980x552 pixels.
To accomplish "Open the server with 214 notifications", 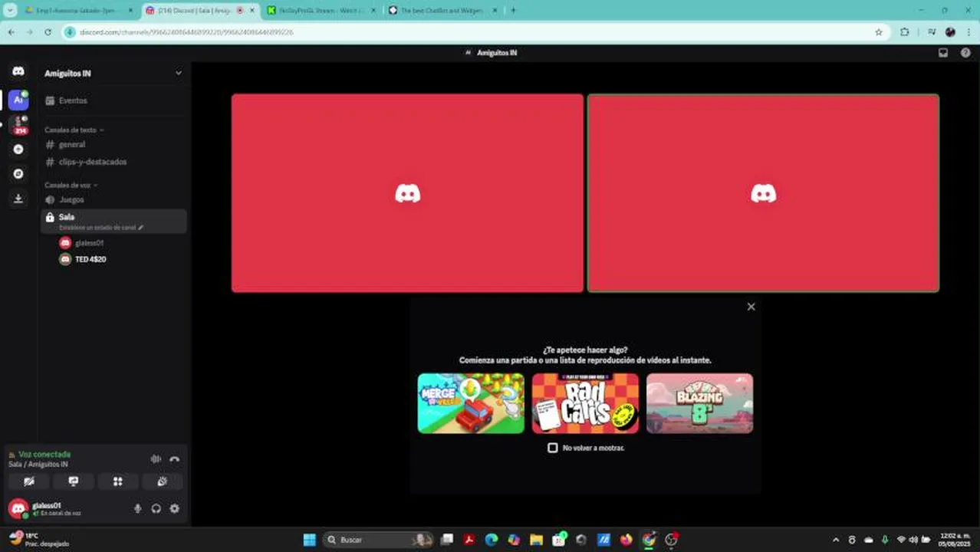I will click(18, 124).
